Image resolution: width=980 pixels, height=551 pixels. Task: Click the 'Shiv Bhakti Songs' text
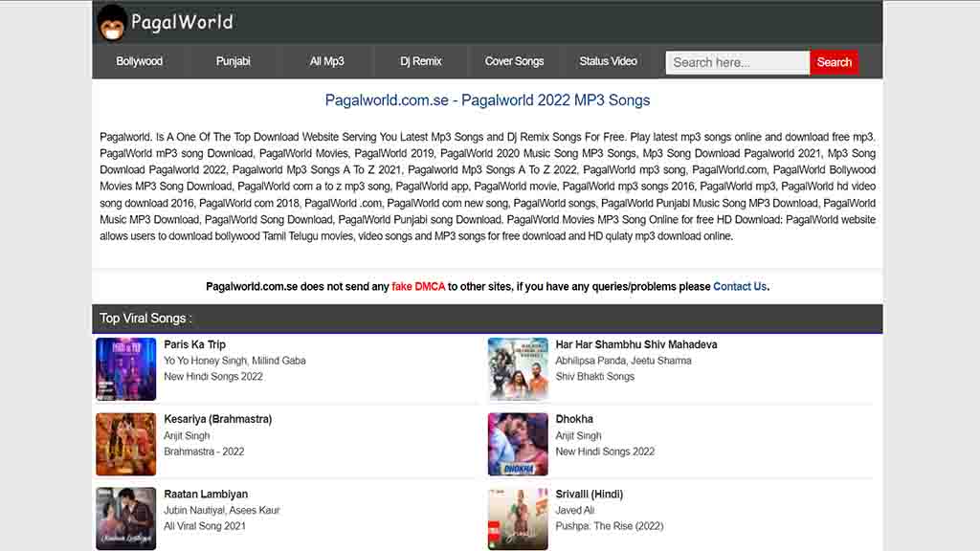pos(595,376)
